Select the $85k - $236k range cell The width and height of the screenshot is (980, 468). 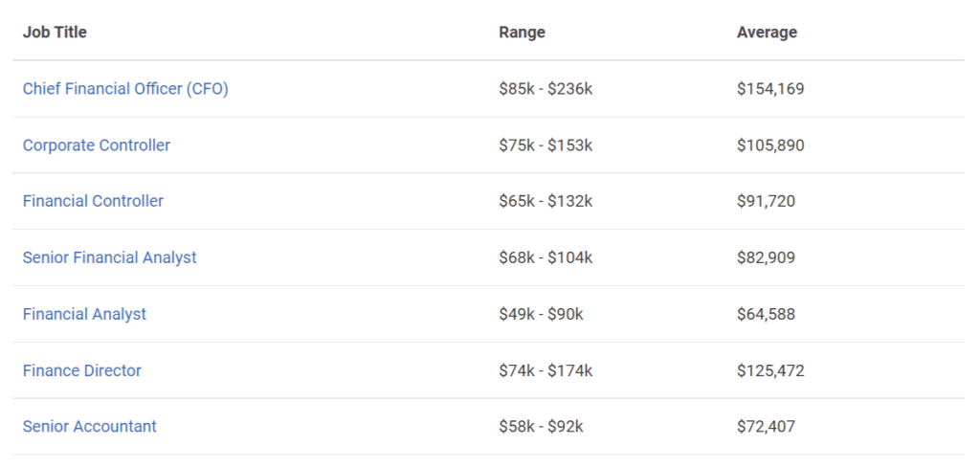pos(546,89)
